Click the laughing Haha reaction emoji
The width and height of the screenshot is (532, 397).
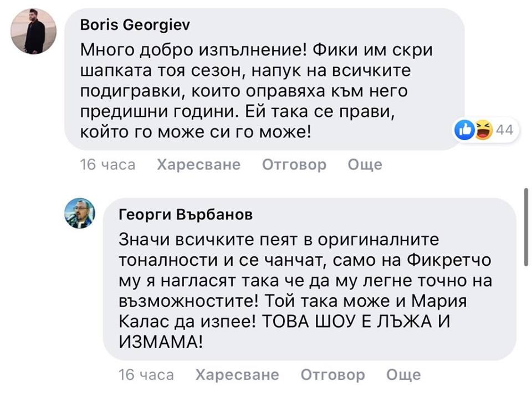(483, 130)
